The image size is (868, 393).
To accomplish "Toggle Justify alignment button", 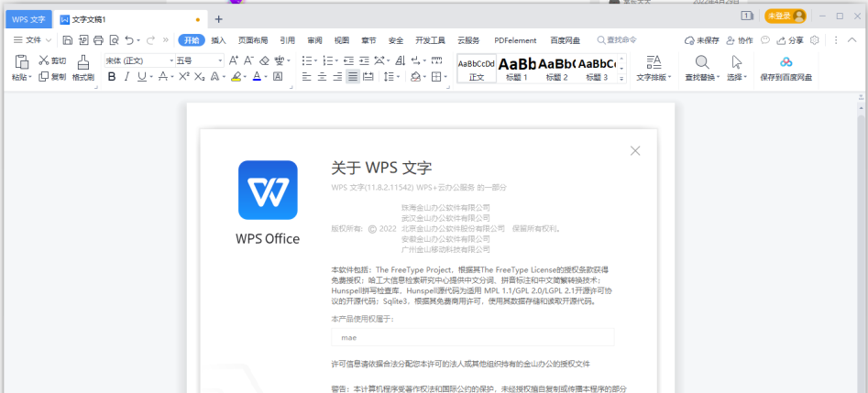I will point(353,77).
